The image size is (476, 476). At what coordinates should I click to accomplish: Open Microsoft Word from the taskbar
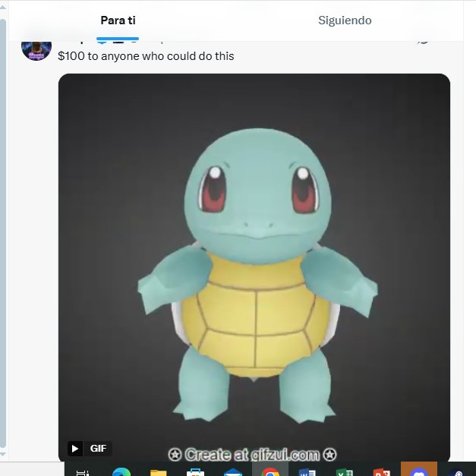[x=307, y=473]
